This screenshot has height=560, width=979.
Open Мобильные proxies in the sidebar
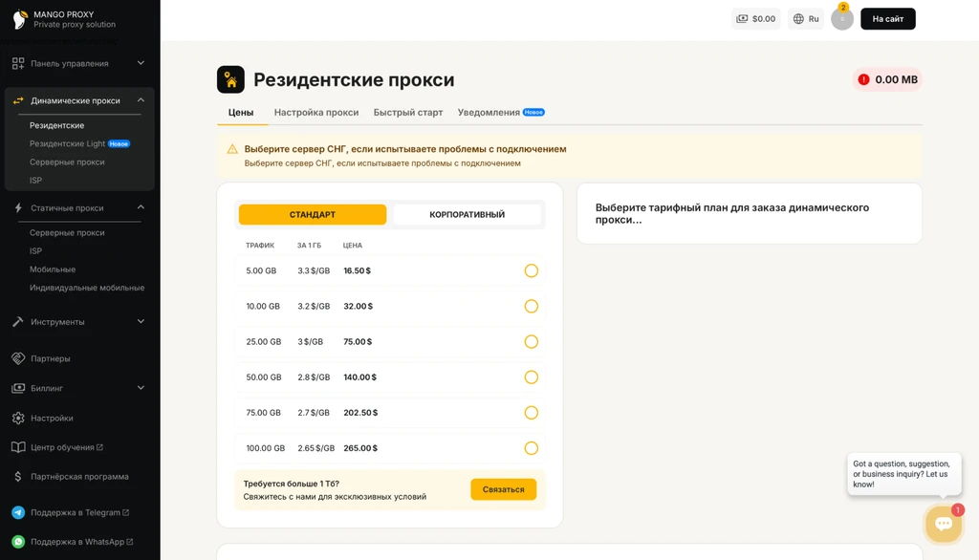(53, 269)
